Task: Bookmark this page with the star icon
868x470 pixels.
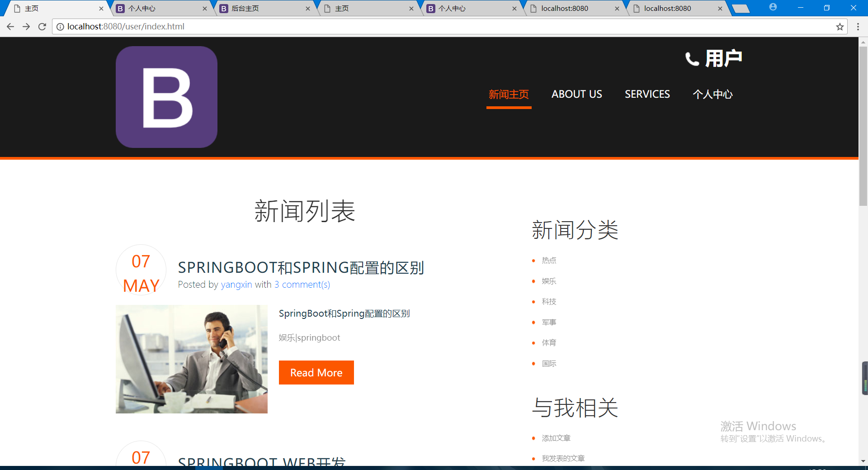Action: [840, 27]
